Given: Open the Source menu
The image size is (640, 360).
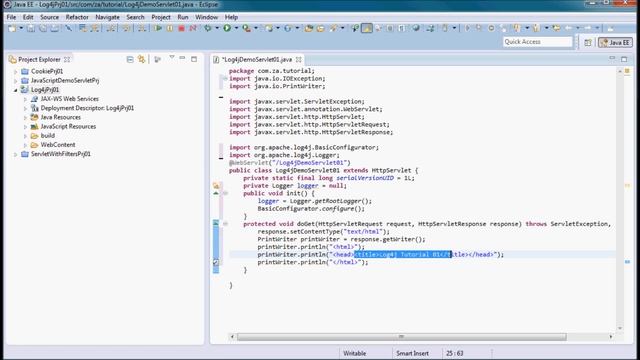Looking at the screenshot, I should click(x=49, y=17).
